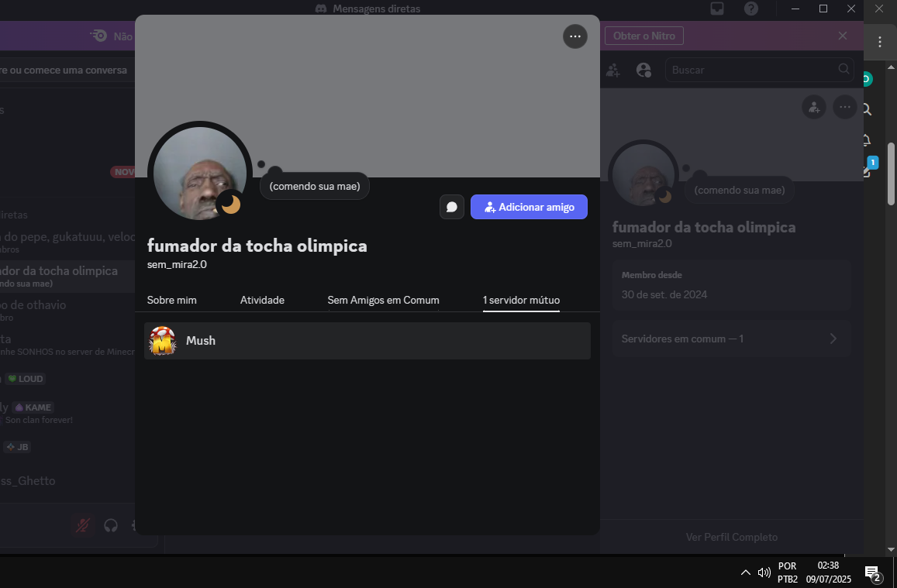Viewport: 897px width, 588px height.
Task: Open the Mush mutual server row
Action: (367, 341)
